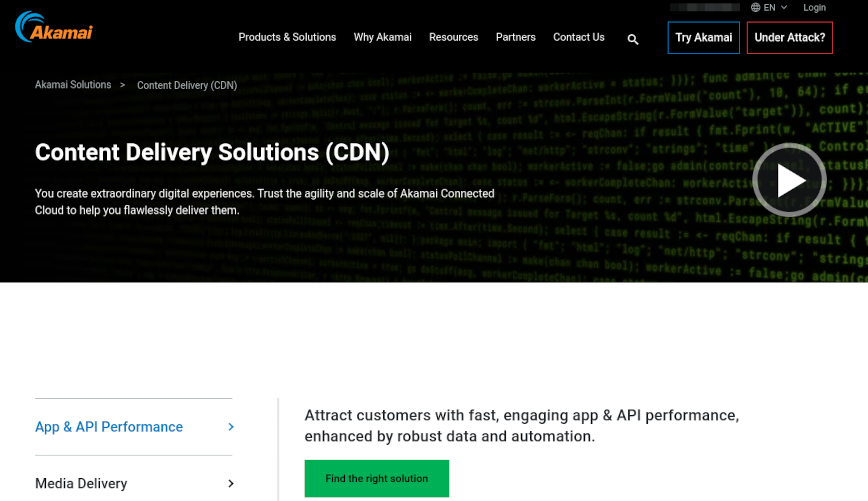Click the text starting 'You create extraordinary digital experiences'
This screenshot has height=501, width=868.
click(265, 202)
